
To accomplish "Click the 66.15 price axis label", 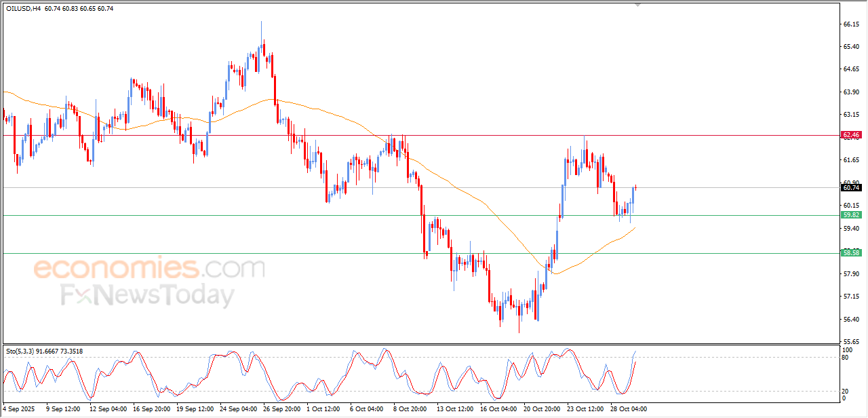I will click(x=851, y=24).
